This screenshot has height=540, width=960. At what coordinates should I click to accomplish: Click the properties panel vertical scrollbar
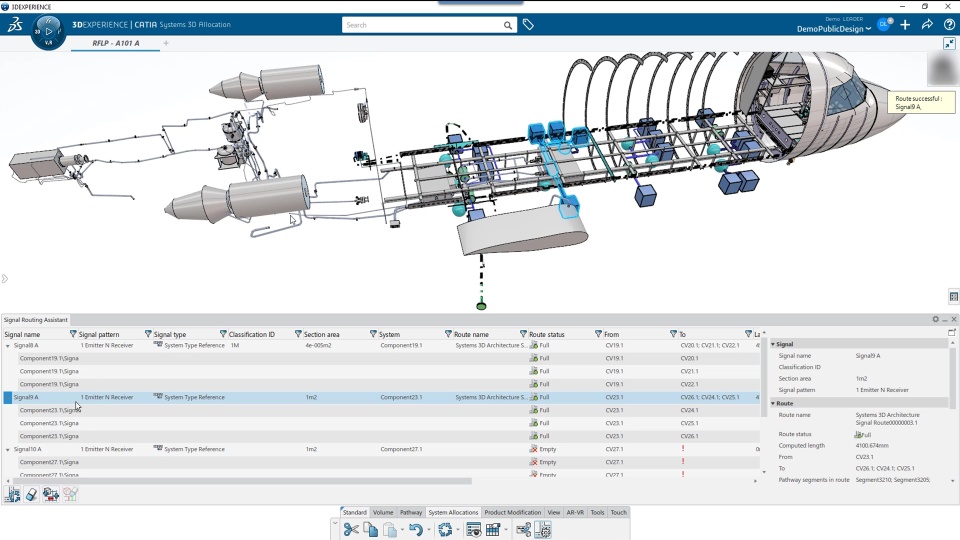pos(953,377)
